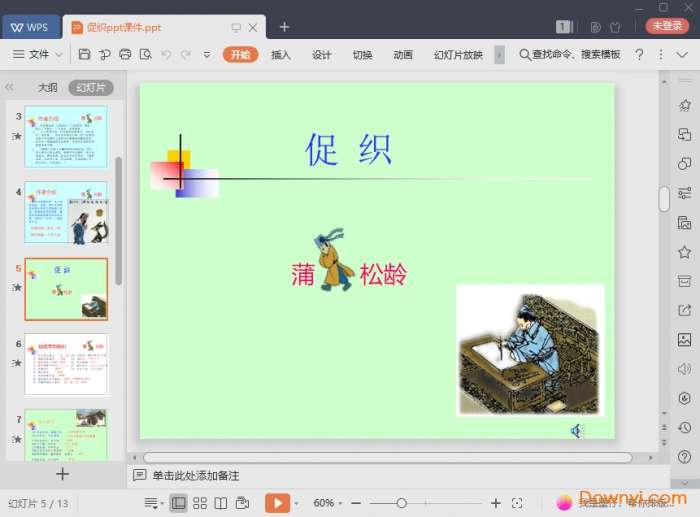Click the slide panel vertical scrollbar
Viewport: 700px width, 517px height.
click(x=118, y=221)
